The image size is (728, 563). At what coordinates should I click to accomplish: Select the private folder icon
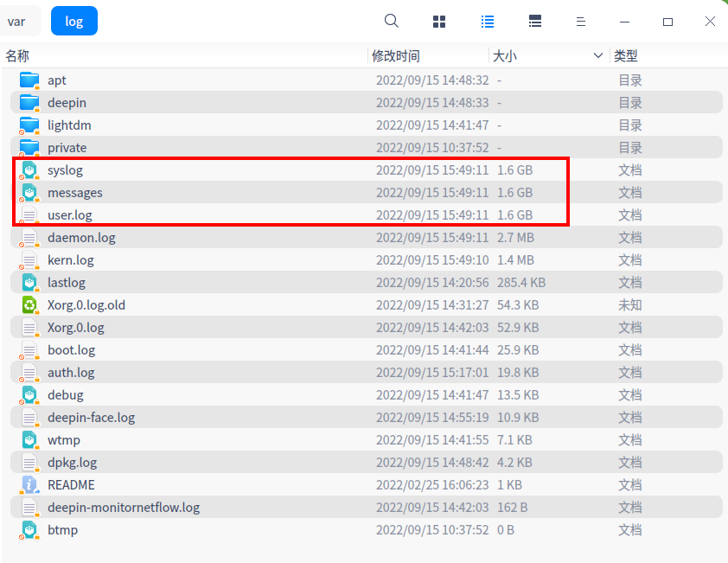29,147
